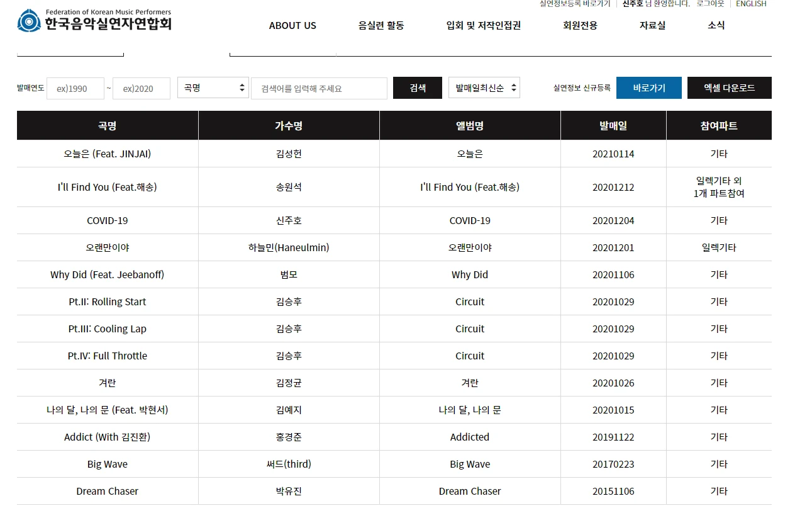Select 겨란 in the song title column
The width and height of the screenshot is (812, 518).
(108, 383)
